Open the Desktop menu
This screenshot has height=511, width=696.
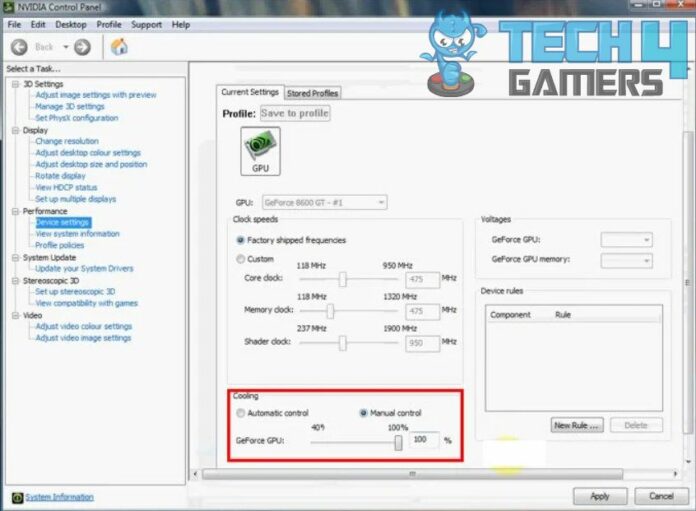71,24
